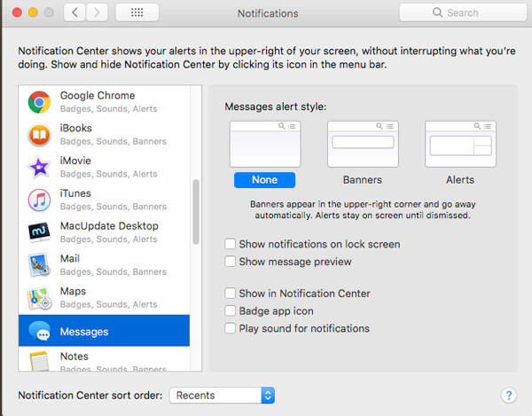Open help with the question mark
Image resolution: width=532 pixels, height=416 pixels.
pos(508,396)
